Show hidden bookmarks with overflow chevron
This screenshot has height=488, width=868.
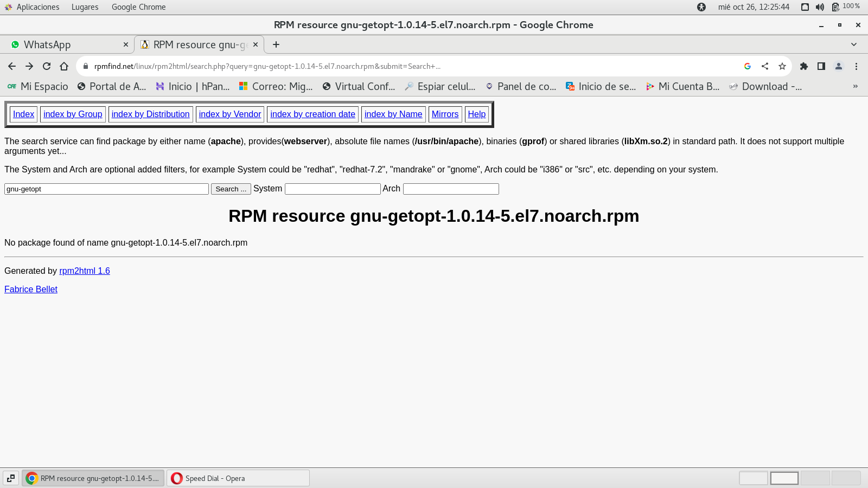[856, 86]
